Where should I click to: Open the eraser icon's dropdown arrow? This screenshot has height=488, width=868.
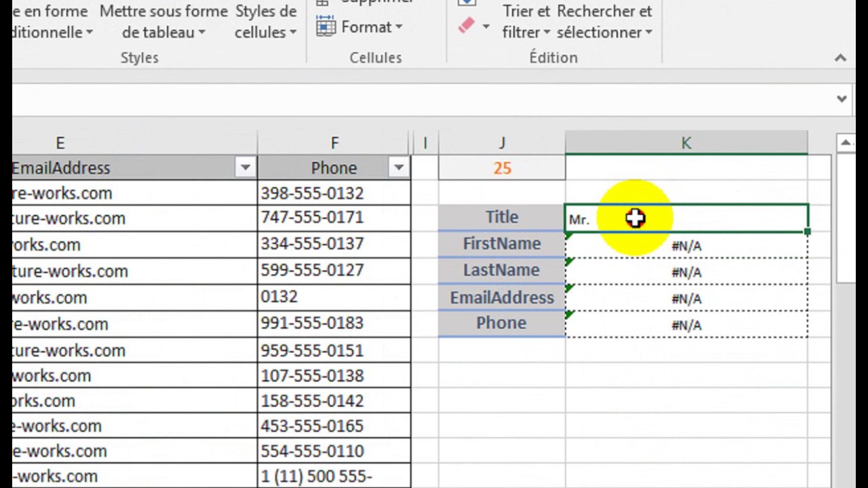486,27
